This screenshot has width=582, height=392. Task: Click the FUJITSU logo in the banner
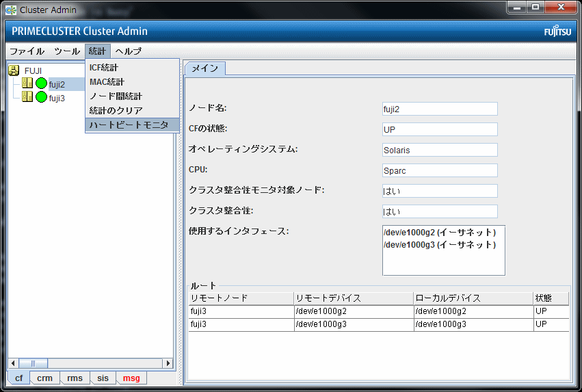557,31
